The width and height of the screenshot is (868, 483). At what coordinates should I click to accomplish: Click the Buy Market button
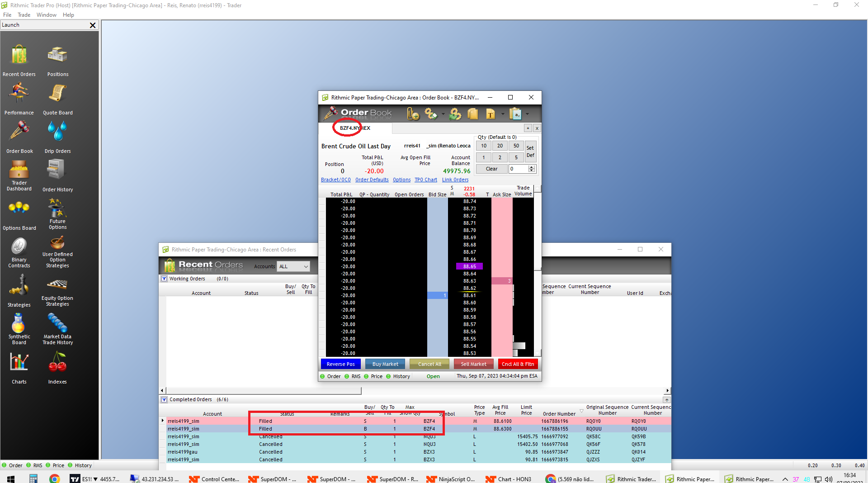point(385,364)
